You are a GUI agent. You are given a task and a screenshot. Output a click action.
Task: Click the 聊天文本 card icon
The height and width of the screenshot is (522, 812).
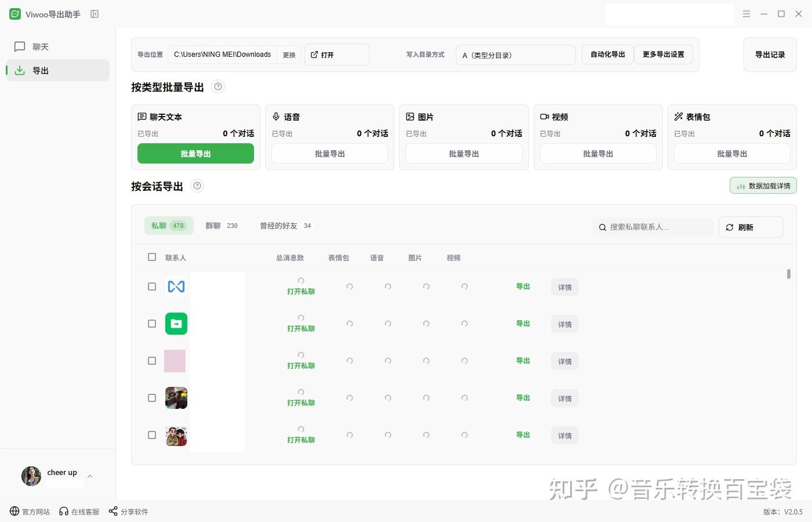[142, 117]
